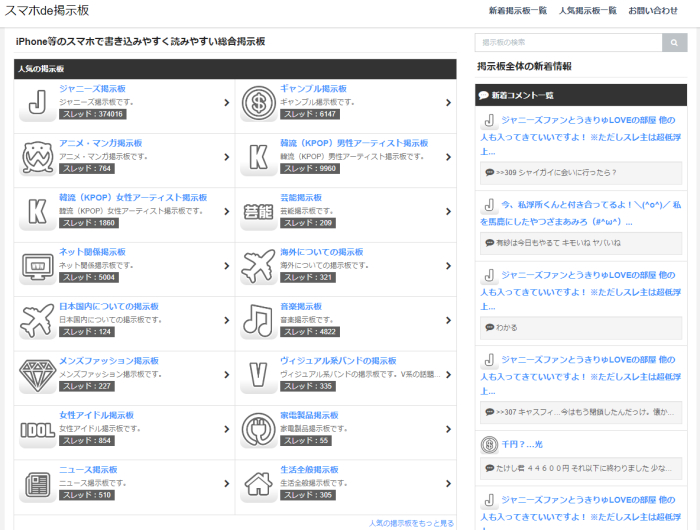Screen dimensions: 700x530
Task: Click the entertainment board 芸能 icon
Action: pyautogui.click(x=258, y=210)
